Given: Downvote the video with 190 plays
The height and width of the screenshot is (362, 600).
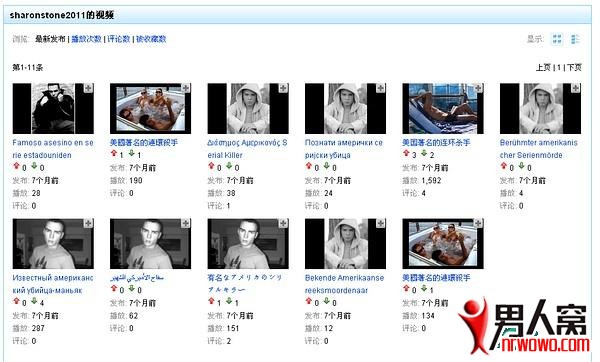Looking at the screenshot, I should (132, 153).
